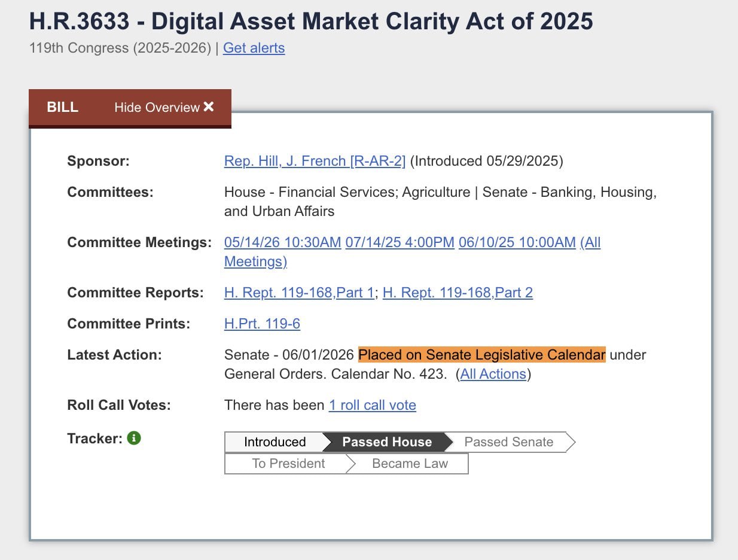Open H. Rept. 119-168, Part 2

(x=458, y=293)
